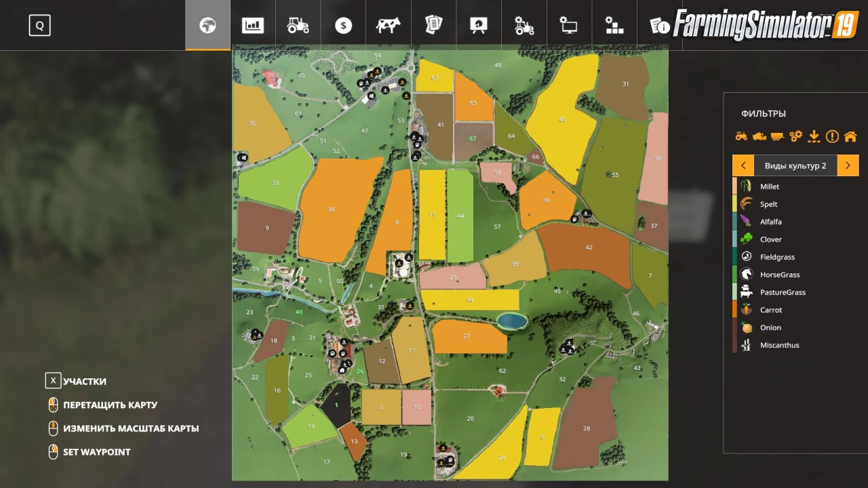Open the globe map overview tab
Viewport: 868px width, 488px height.
pos(208,26)
